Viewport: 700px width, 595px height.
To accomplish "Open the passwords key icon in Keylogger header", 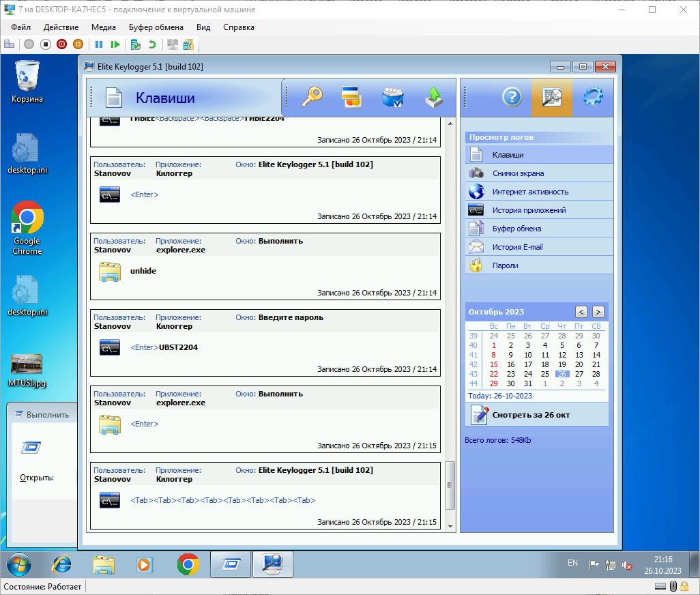I will (312, 97).
